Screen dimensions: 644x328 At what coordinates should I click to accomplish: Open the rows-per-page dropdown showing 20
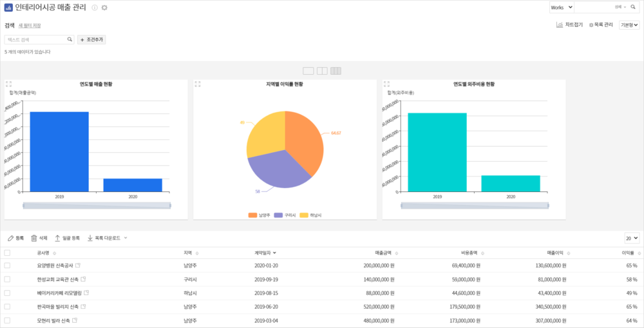632,238
